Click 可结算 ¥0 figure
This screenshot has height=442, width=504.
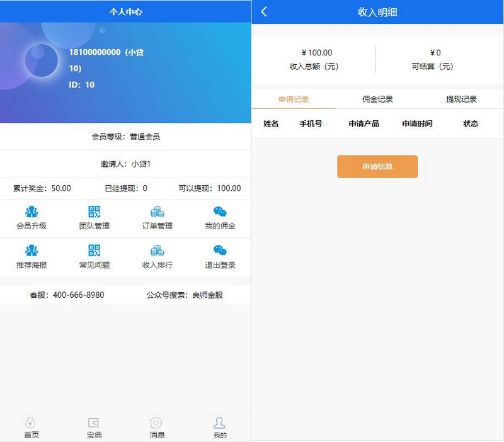pyautogui.click(x=435, y=53)
